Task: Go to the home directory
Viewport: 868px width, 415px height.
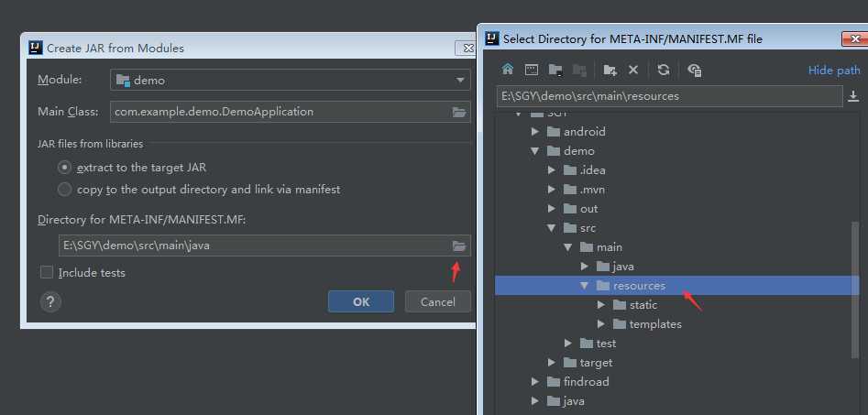Action: 508,70
